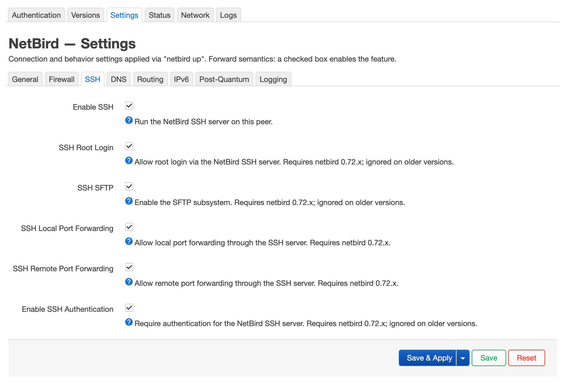Screen dimensions: 563x392
Task: Click the 'NetBird — Settings' heading
Action: tap(72, 43)
